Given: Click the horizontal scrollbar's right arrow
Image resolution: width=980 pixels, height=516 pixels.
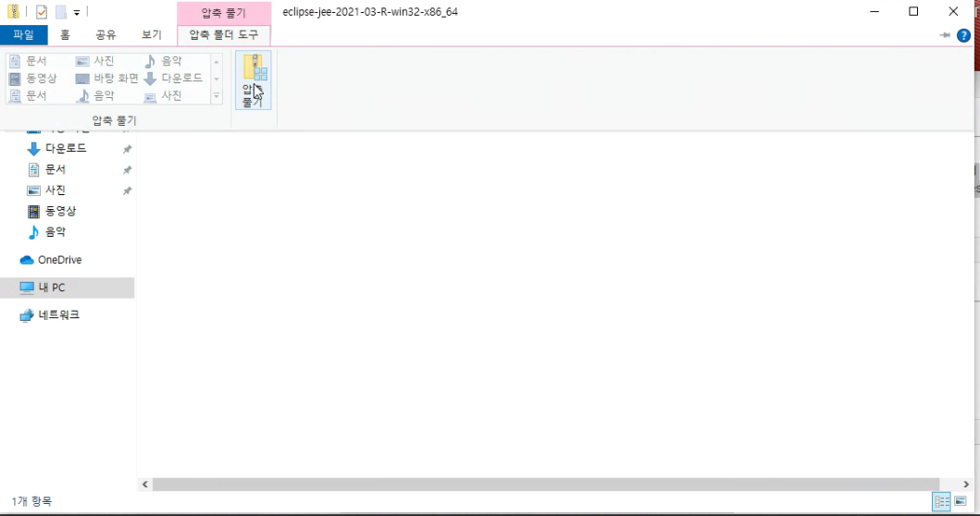Looking at the screenshot, I should pos(965,485).
